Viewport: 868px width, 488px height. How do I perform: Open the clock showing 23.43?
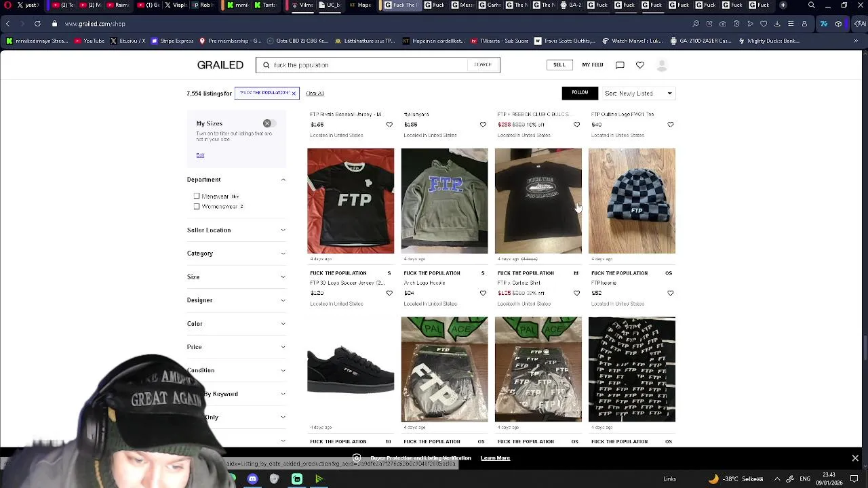click(829, 479)
